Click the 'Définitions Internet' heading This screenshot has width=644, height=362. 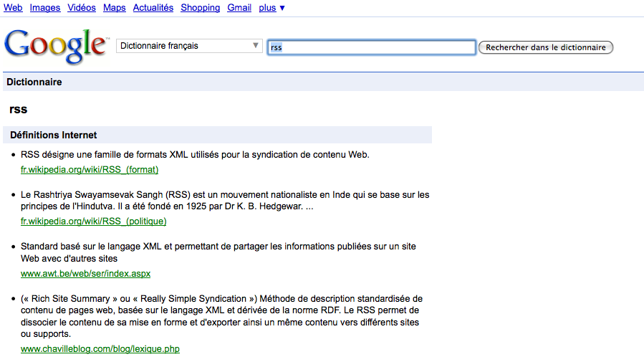(54, 135)
